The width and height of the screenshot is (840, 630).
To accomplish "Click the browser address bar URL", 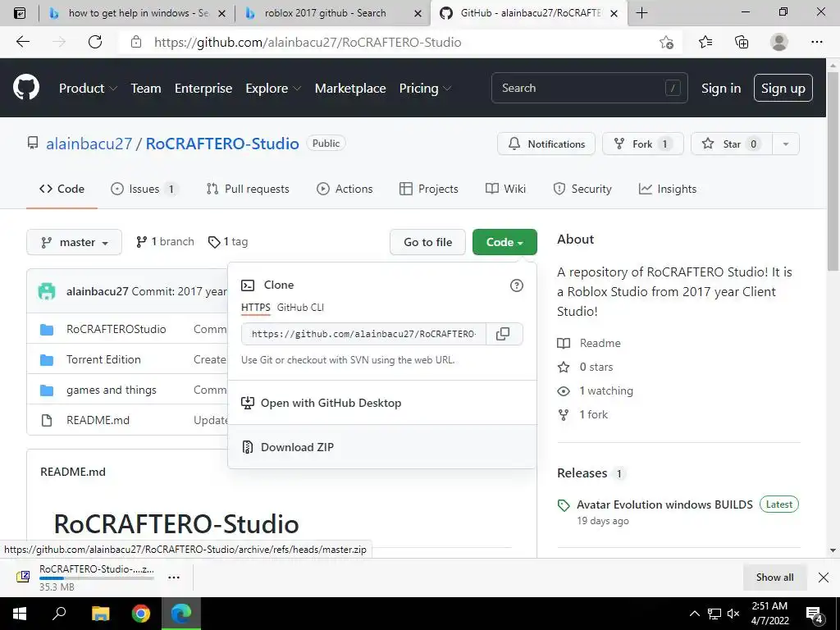I will 308,43.
